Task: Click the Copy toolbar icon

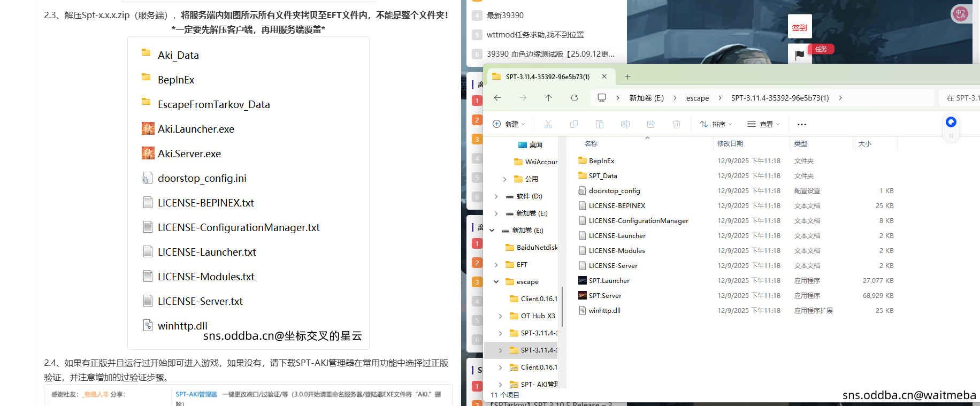Action: click(x=574, y=124)
